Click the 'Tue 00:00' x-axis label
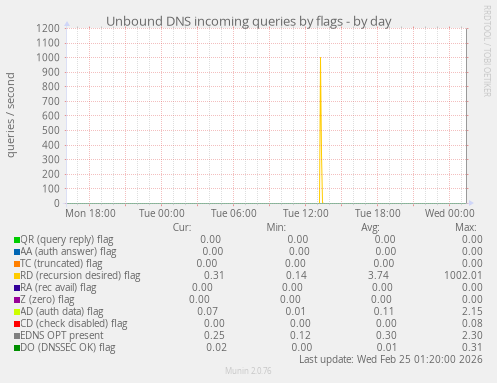Viewport: 497px width, 383px height. [162, 213]
